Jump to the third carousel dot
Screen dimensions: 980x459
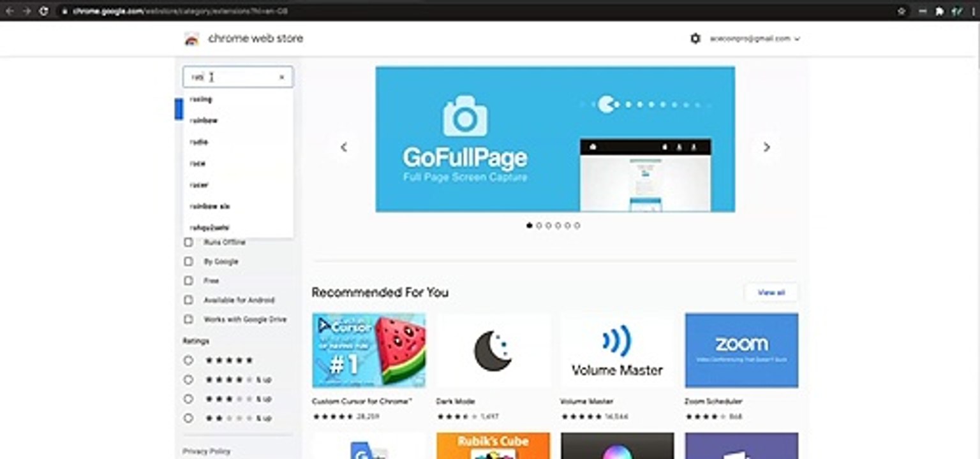click(x=549, y=226)
